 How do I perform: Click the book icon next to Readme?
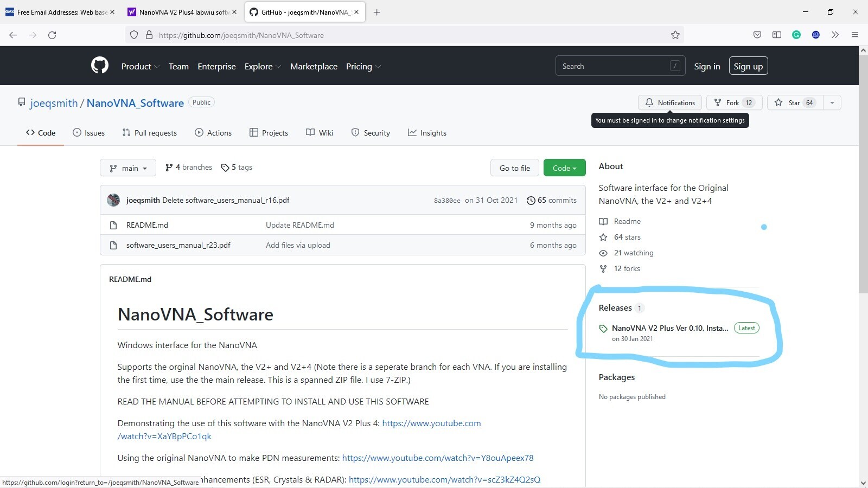tap(603, 221)
